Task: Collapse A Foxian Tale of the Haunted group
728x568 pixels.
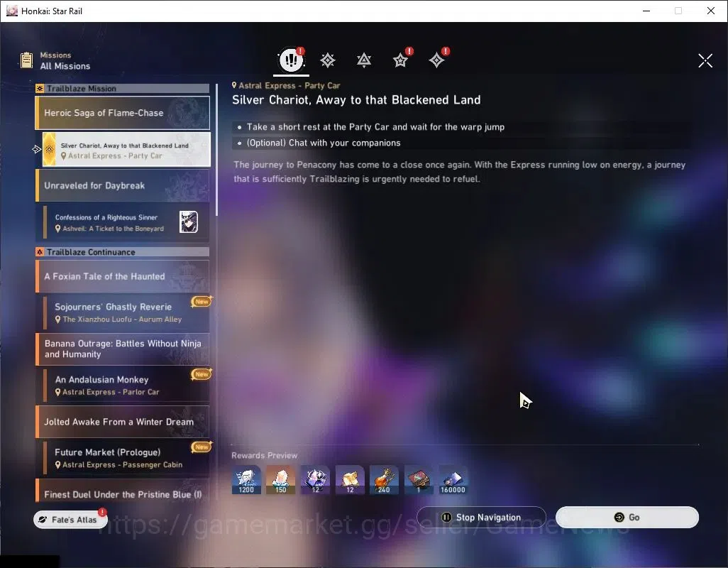Action: 123,276
